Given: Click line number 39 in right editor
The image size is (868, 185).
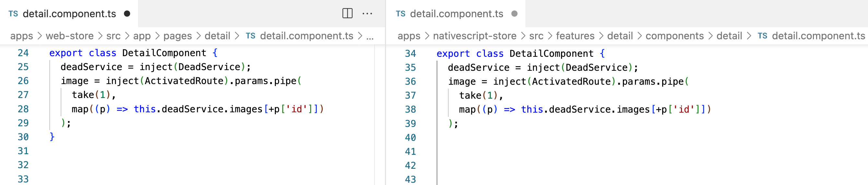Looking at the screenshot, I should [410, 124].
